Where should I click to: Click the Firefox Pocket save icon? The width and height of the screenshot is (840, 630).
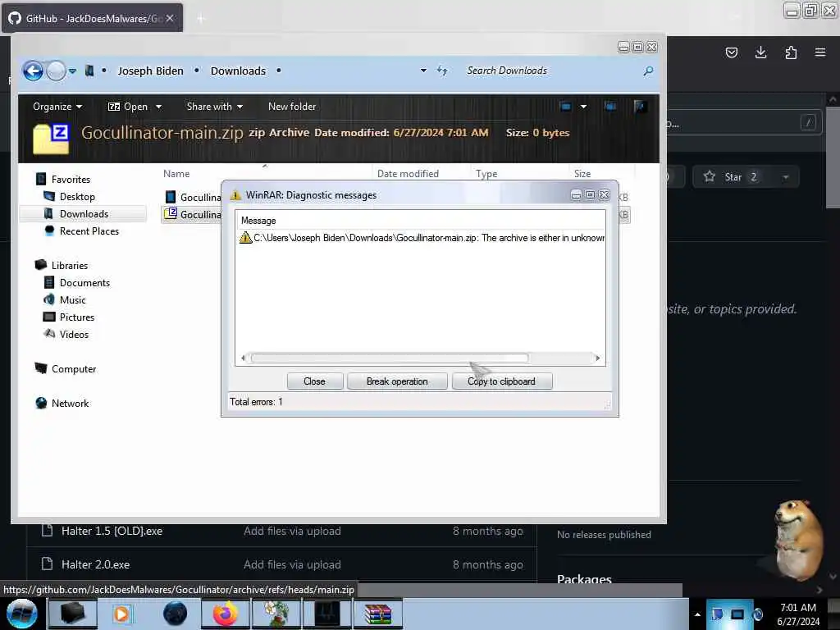click(731, 52)
